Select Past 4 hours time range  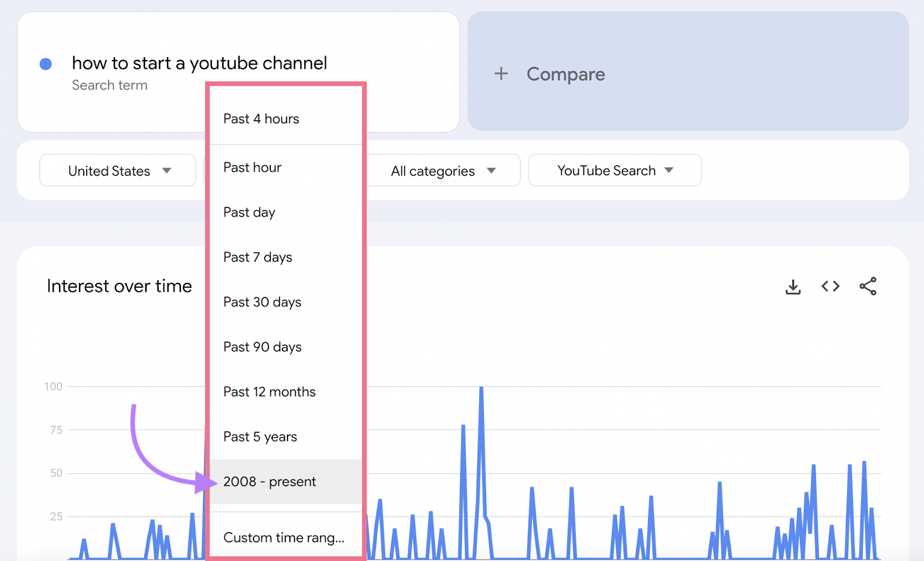pyautogui.click(x=285, y=118)
